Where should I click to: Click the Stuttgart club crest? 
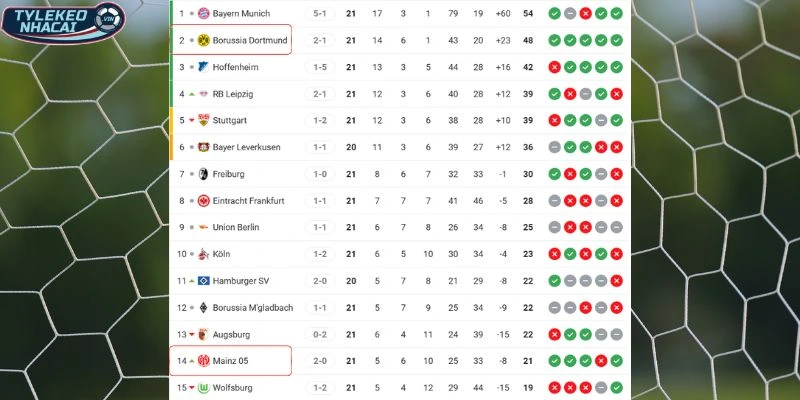(x=203, y=120)
